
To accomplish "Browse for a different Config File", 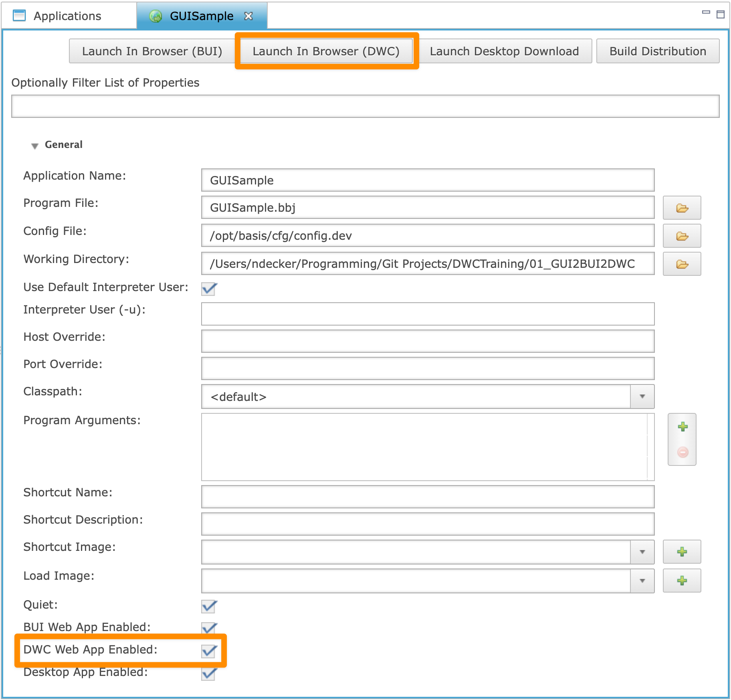I will (681, 236).
